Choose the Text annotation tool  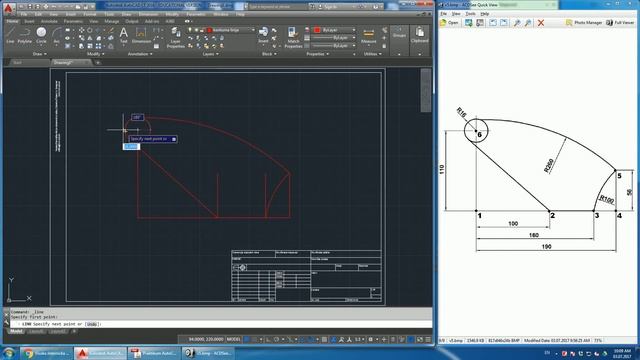[124, 35]
